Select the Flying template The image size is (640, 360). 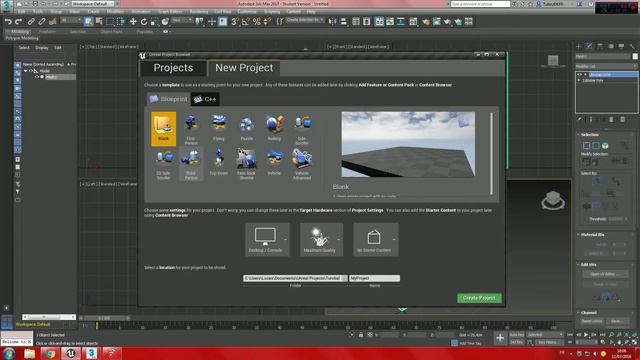tap(219, 129)
